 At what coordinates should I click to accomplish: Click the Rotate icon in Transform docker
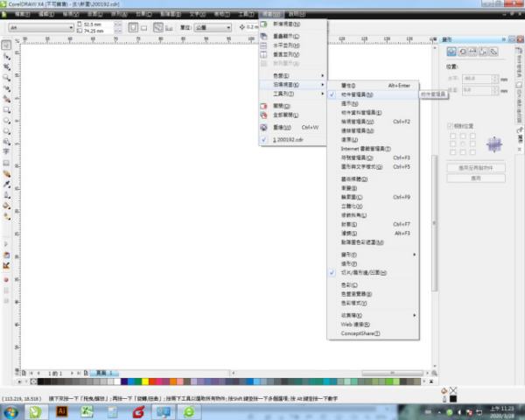pos(462,52)
